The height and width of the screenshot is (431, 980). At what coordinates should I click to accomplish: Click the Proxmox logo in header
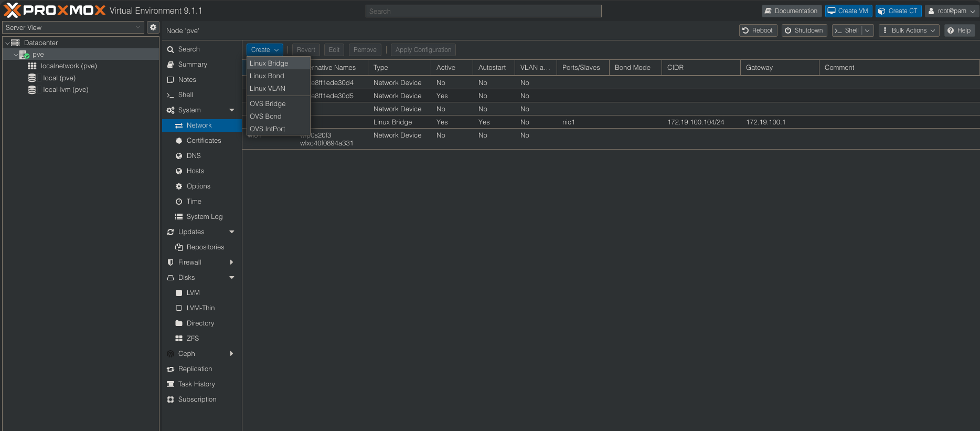tap(55, 10)
